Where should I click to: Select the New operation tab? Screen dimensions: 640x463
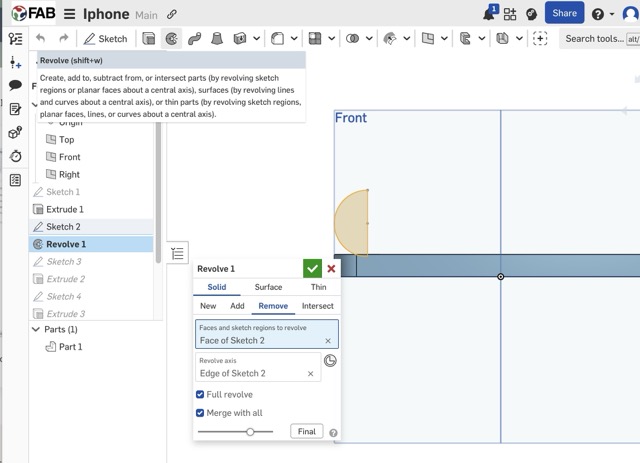(x=208, y=306)
